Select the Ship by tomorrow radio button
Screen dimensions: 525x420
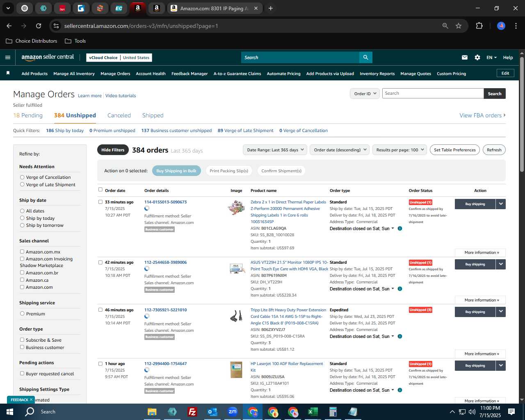click(x=22, y=225)
